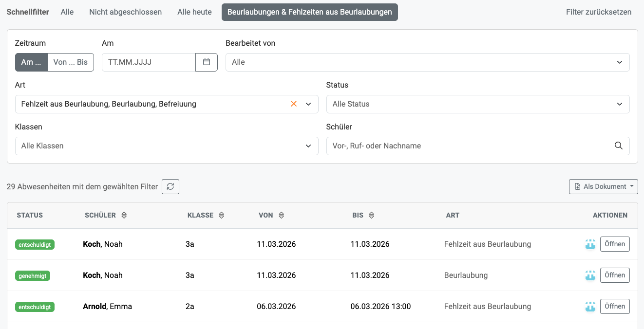The width and height of the screenshot is (644, 329).
Task: Click the TT.MM.JJJJ date input field
Action: pyautogui.click(x=149, y=62)
